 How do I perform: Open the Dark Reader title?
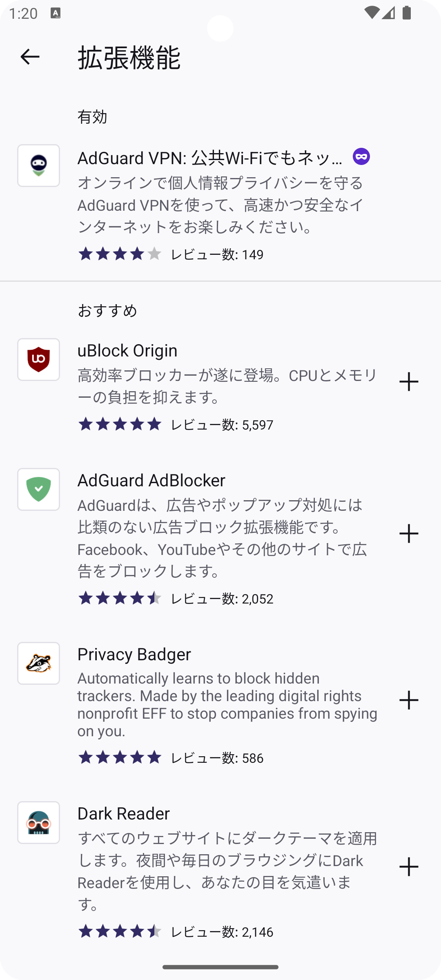[123, 814]
